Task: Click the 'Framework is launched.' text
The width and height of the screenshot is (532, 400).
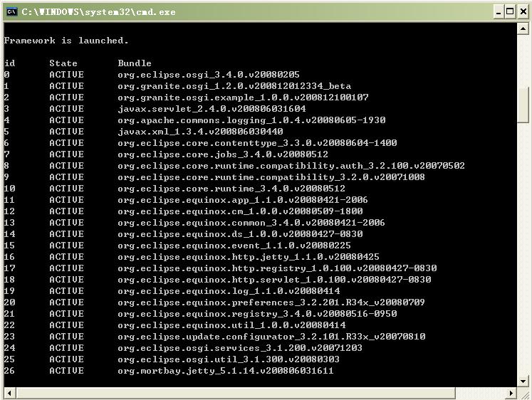Action: click(x=66, y=41)
